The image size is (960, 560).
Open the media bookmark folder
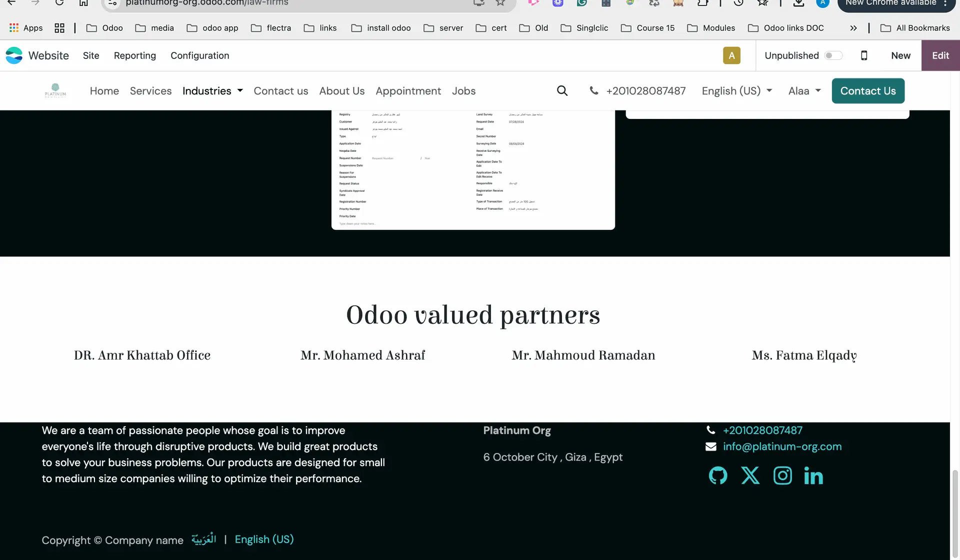click(154, 28)
